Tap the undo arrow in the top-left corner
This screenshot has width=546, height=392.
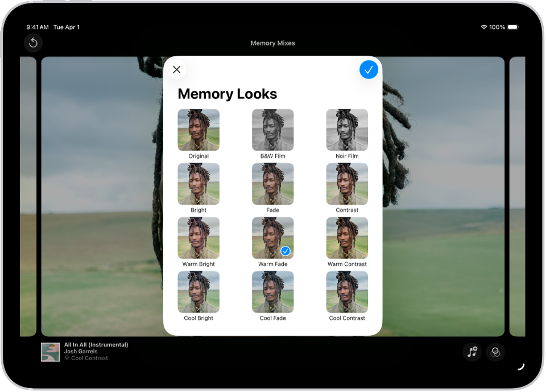(33, 43)
